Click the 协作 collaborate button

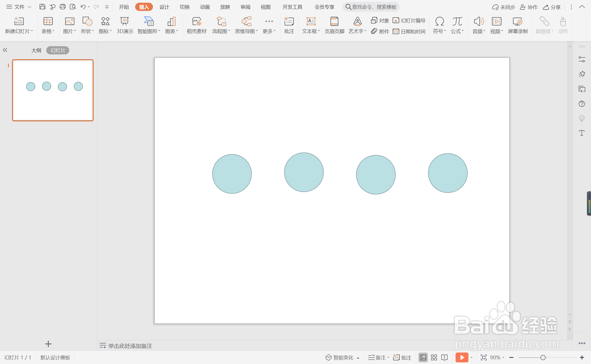[x=529, y=7]
